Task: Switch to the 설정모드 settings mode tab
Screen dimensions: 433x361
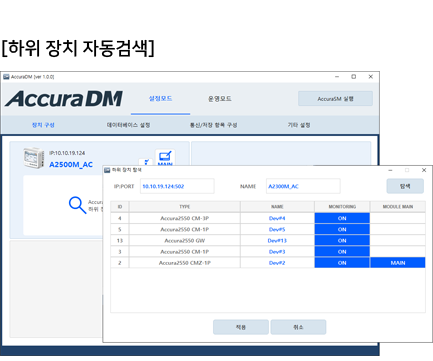Action: click(160, 99)
